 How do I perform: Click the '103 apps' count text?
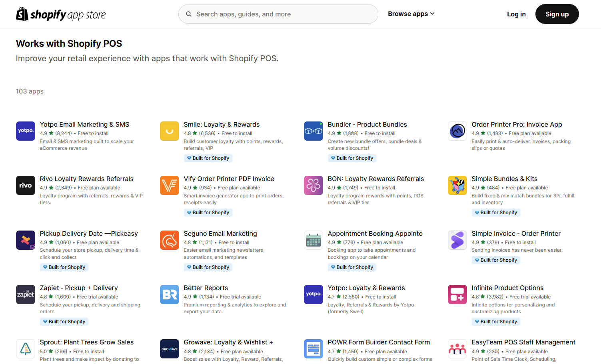pyautogui.click(x=30, y=91)
